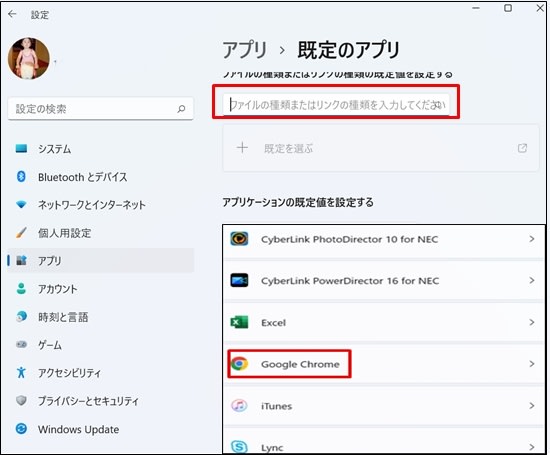Expand the PowerDirector row chevron
The image size is (550, 455).
point(532,280)
